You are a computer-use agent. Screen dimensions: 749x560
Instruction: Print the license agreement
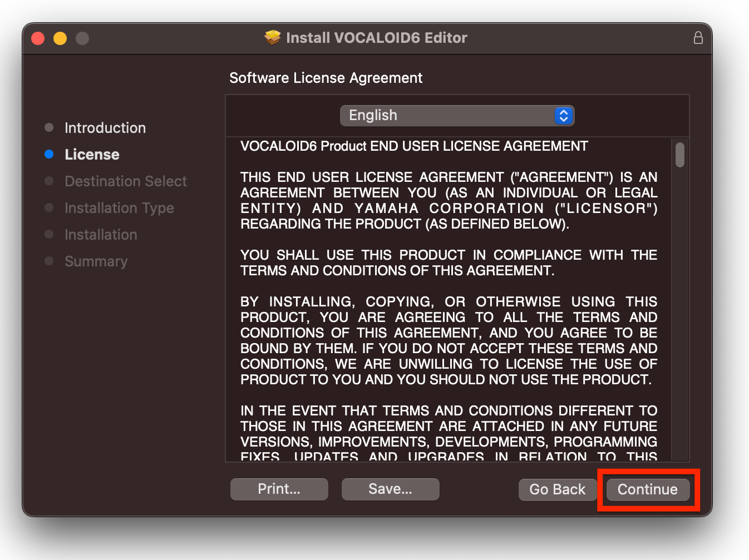[279, 489]
